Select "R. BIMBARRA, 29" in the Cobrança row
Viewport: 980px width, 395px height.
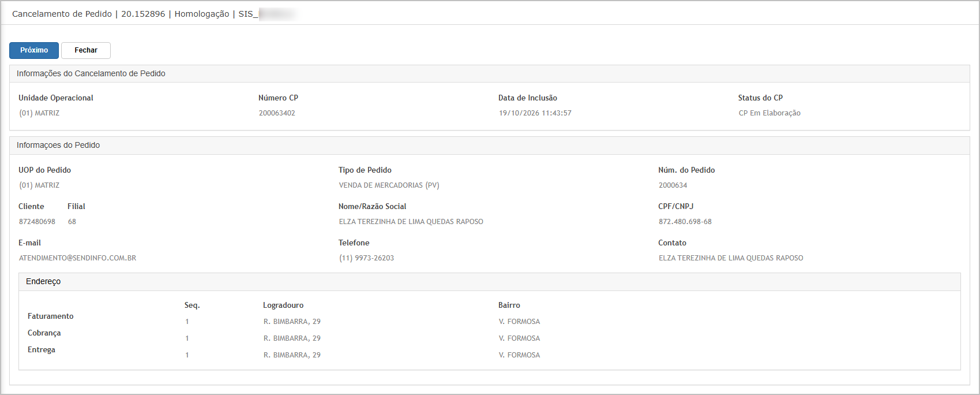292,338
